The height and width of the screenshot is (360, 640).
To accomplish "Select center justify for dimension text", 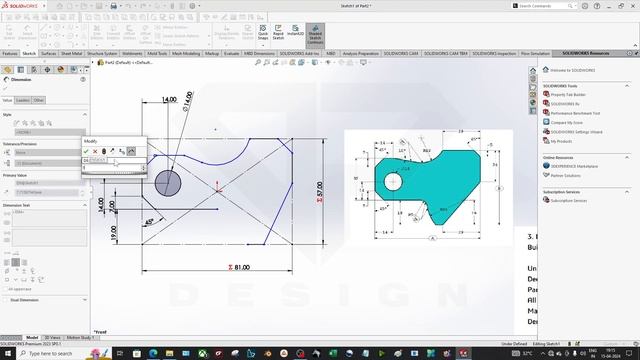I will (16, 262).
